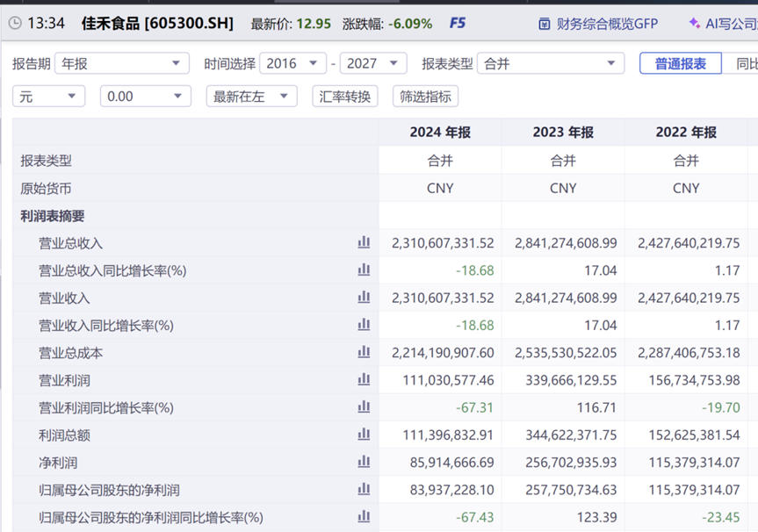Click chart icon for 营业总收入 row
758x532 pixels.
[364, 243]
